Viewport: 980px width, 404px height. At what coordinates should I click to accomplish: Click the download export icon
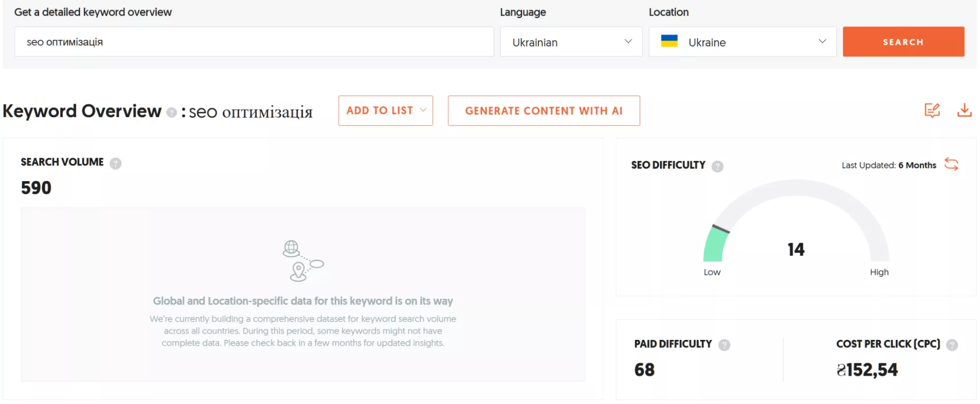tap(964, 111)
